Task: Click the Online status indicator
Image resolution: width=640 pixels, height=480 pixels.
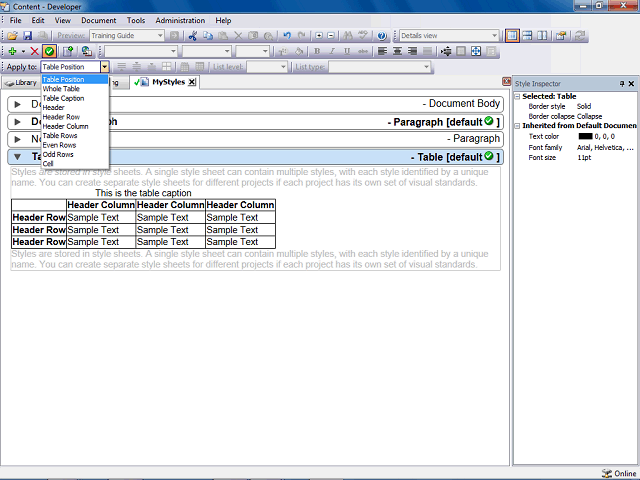Action: point(619,473)
